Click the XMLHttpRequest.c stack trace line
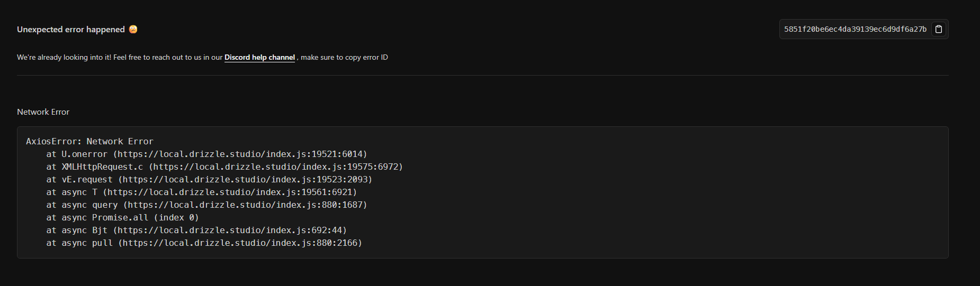The image size is (980, 286). [224, 167]
